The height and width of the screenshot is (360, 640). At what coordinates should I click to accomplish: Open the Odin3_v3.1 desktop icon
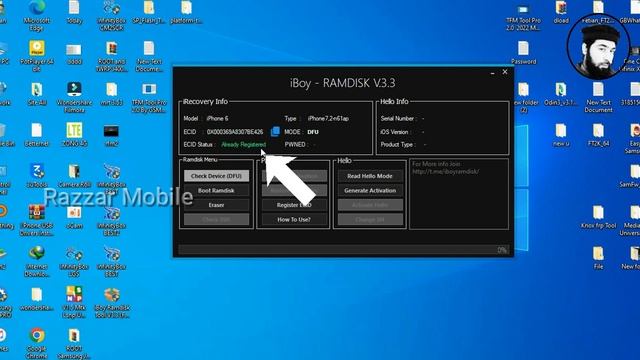click(561, 94)
